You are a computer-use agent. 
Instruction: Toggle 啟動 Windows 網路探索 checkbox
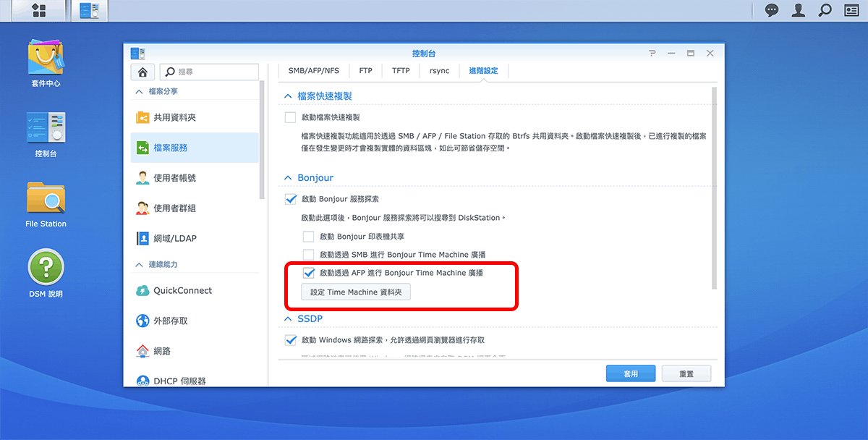[x=290, y=340]
